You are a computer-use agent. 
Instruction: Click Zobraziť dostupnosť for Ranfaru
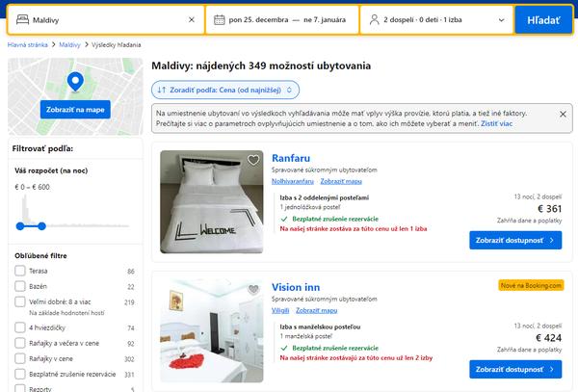(515, 240)
